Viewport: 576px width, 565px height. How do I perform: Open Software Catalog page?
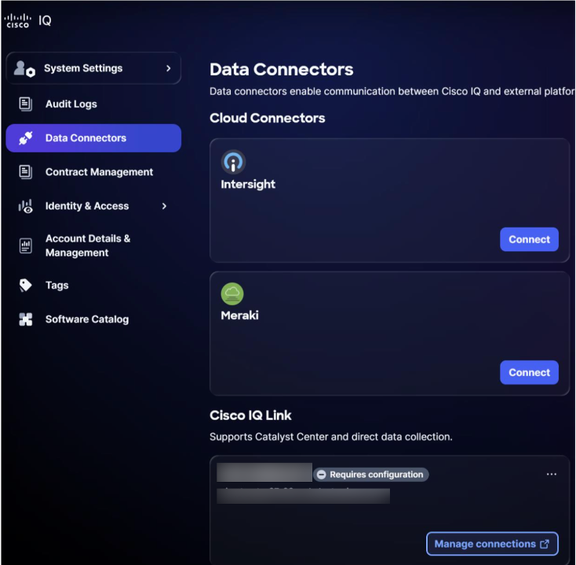tap(93, 319)
